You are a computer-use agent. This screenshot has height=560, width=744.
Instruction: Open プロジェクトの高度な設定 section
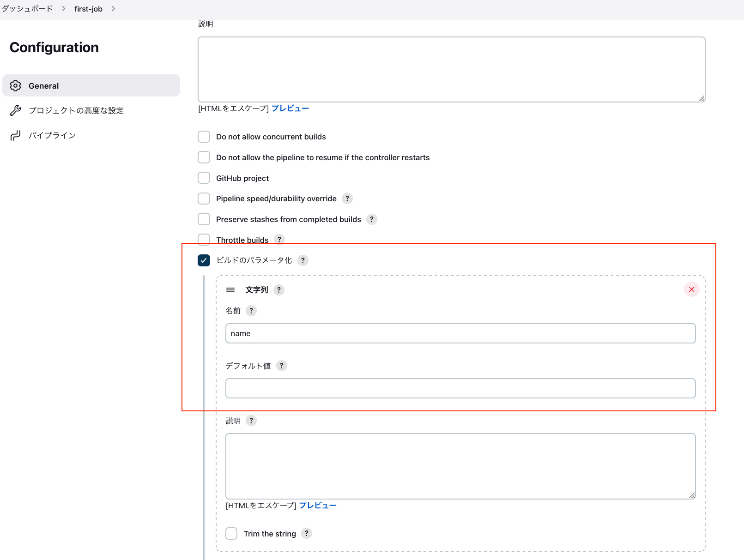click(x=76, y=110)
